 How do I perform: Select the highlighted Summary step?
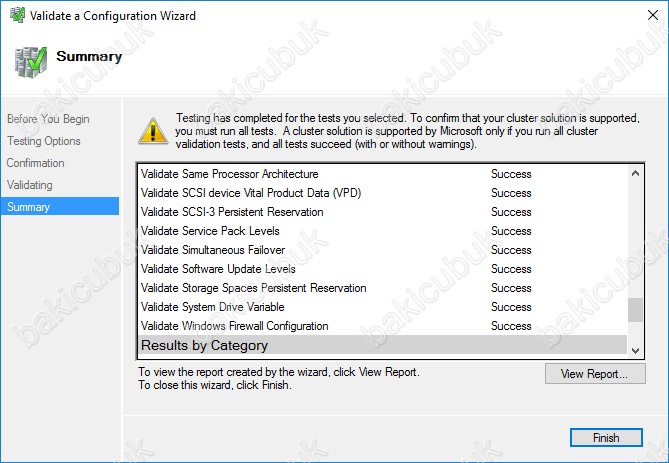[60, 207]
